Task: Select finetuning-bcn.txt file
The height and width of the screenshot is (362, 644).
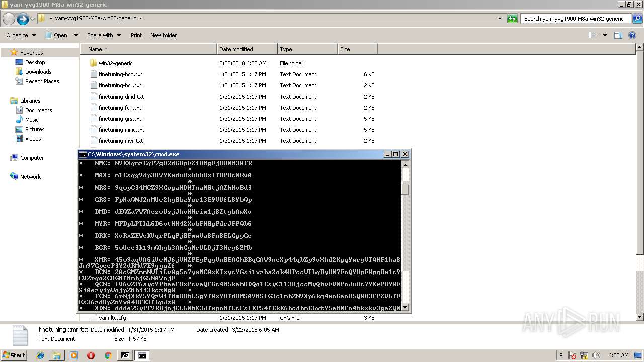Action: [x=120, y=74]
